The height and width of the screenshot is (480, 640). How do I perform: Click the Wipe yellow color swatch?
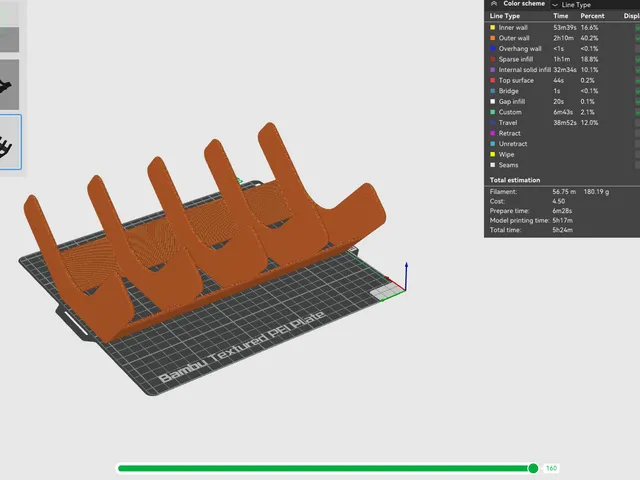click(493, 155)
